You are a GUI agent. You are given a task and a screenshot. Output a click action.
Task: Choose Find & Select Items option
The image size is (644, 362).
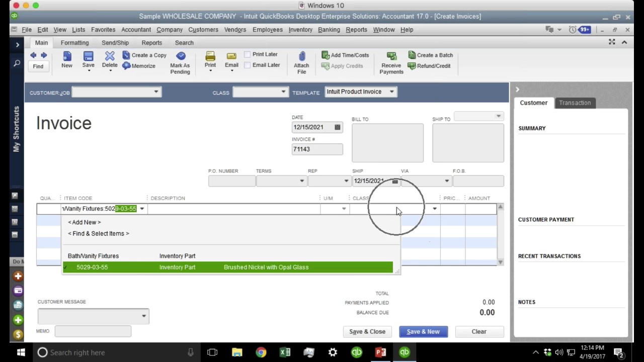click(x=99, y=233)
